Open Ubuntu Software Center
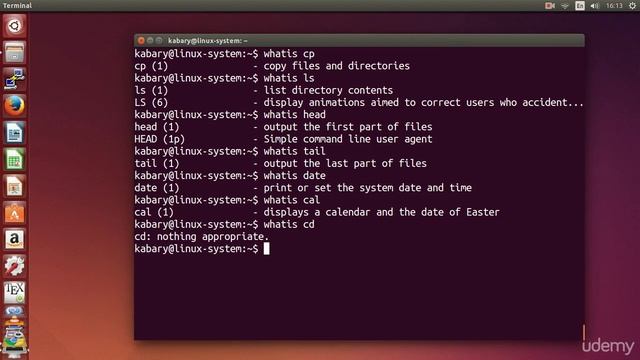Screen dimensions: 640x360 point(14,213)
